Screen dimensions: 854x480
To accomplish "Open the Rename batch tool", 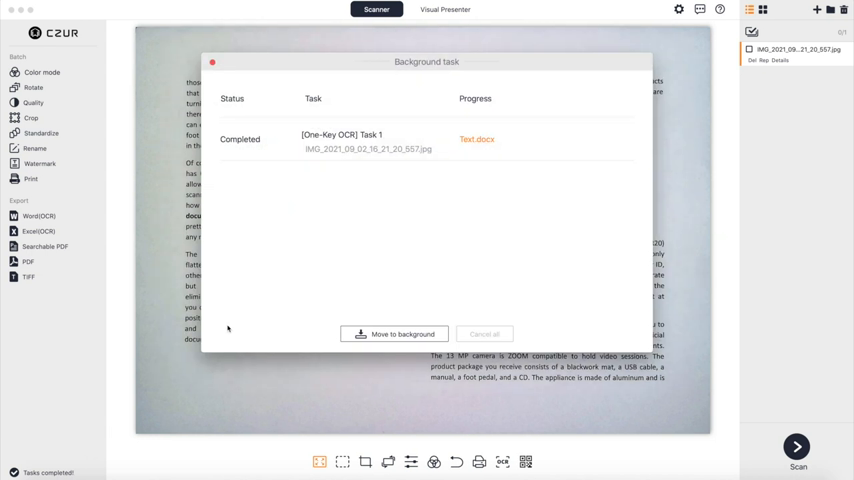I will coord(28,148).
